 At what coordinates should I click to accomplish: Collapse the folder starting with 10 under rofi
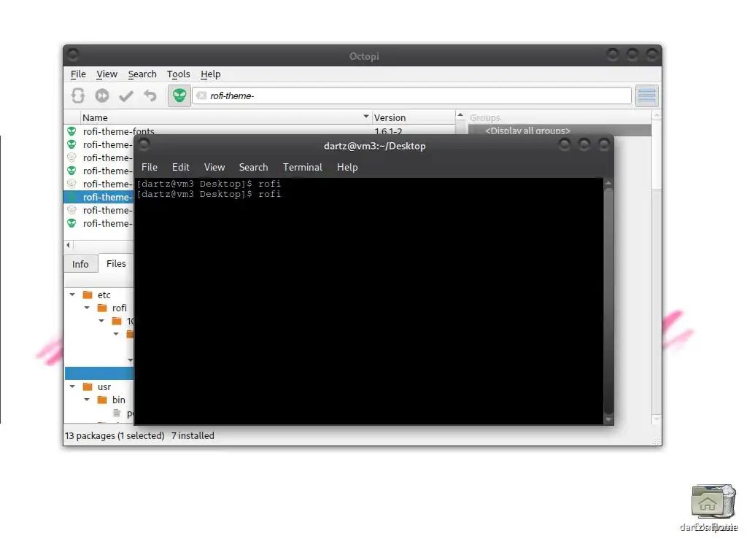[101, 321]
